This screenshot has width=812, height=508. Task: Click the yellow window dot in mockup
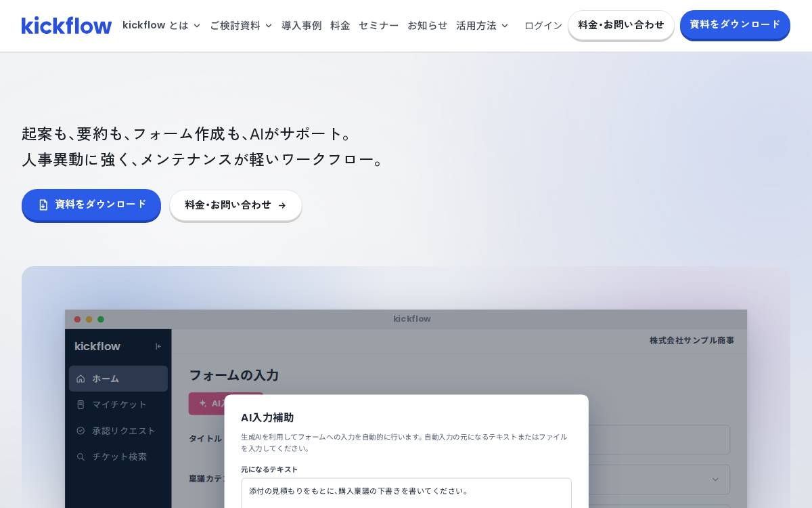(89, 319)
